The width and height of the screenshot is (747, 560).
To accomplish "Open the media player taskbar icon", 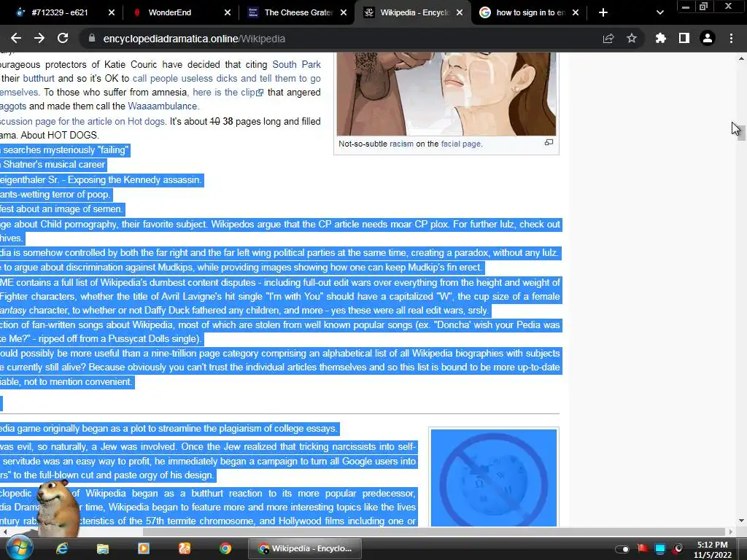I will click(x=144, y=548).
